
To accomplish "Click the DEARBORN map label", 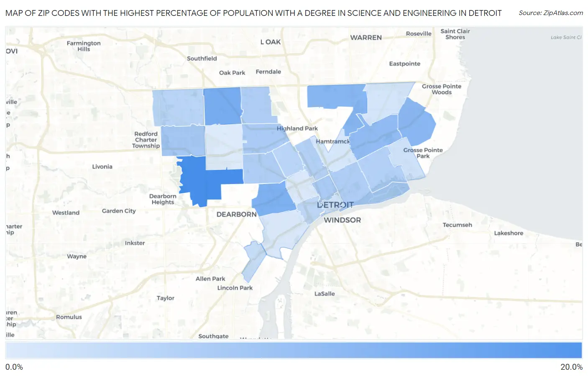I will click(x=237, y=214).
